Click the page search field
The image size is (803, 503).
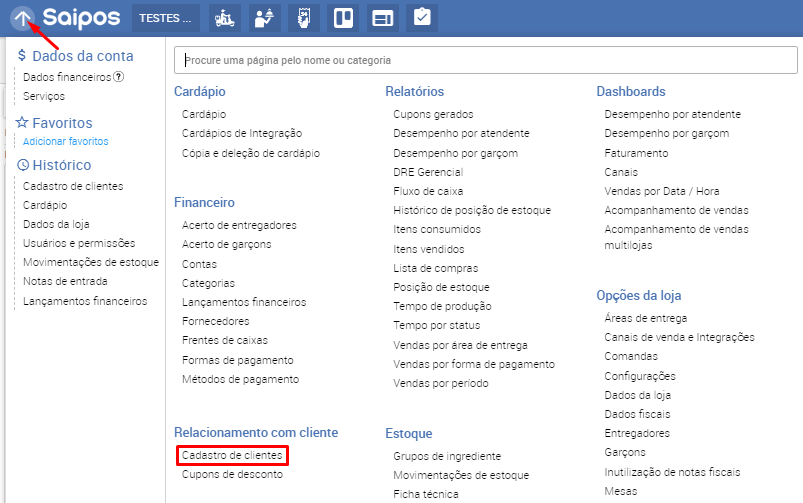(x=484, y=60)
